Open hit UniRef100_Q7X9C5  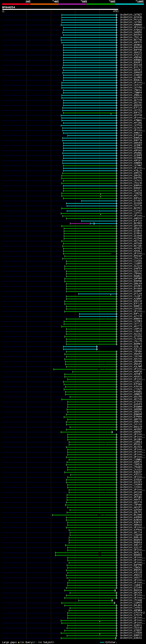point(131,201)
